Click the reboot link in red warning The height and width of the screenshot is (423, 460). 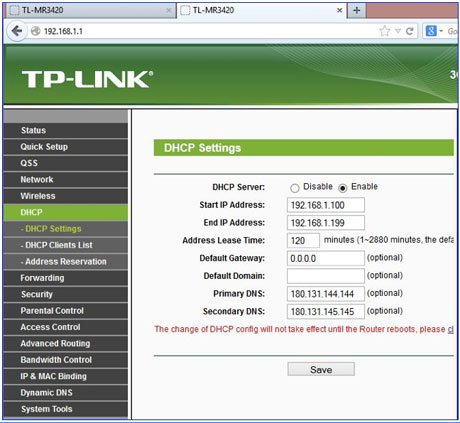point(450,329)
